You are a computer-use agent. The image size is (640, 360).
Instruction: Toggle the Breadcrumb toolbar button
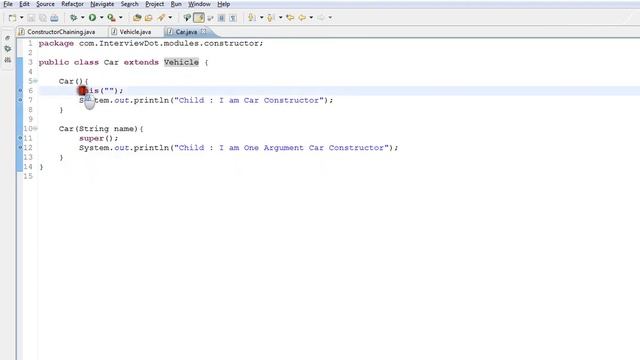click(x=187, y=18)
